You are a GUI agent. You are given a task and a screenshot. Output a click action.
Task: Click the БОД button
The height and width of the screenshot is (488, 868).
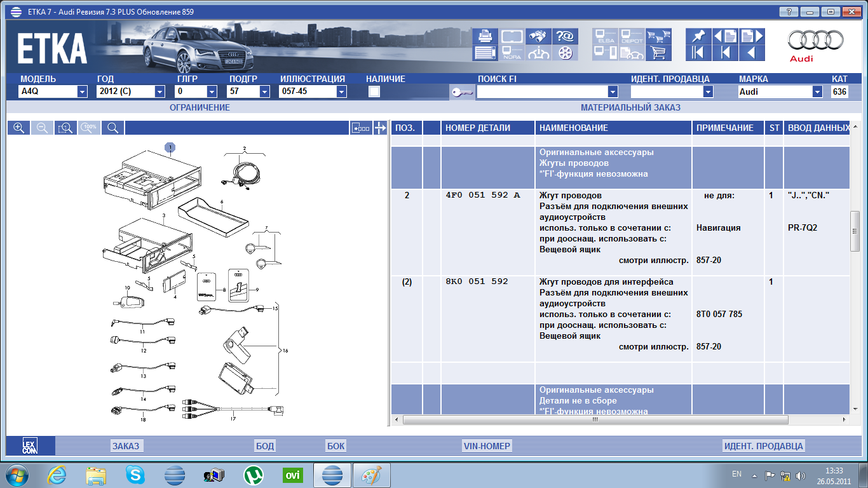265,446
